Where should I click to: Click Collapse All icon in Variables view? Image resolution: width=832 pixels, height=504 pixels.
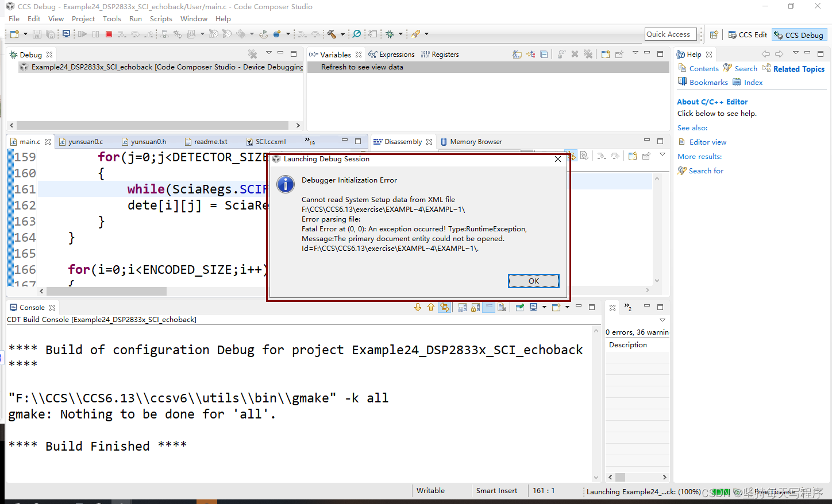(x=544, y=54)
